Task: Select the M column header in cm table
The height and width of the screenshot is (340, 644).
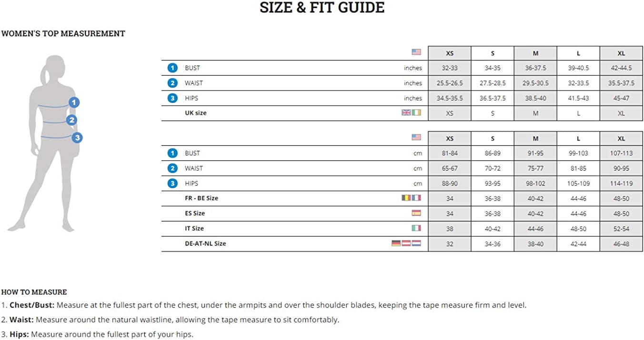Action: [x=535, y=139]
